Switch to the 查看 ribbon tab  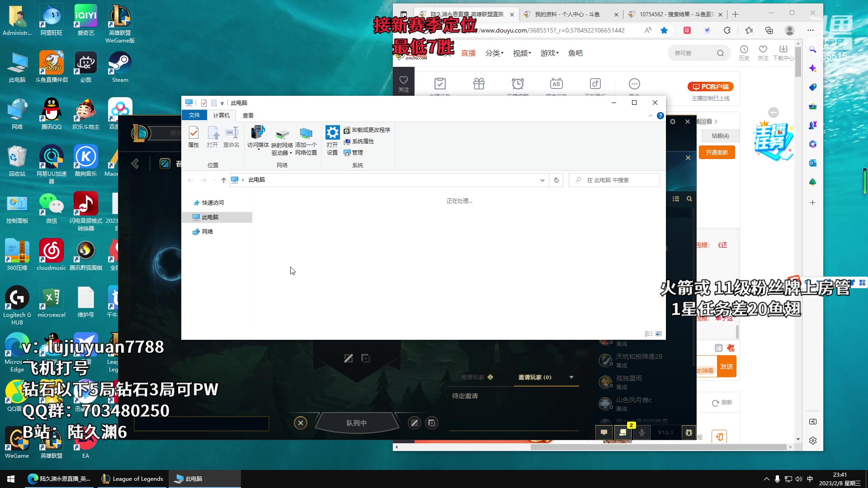[248, 116]
